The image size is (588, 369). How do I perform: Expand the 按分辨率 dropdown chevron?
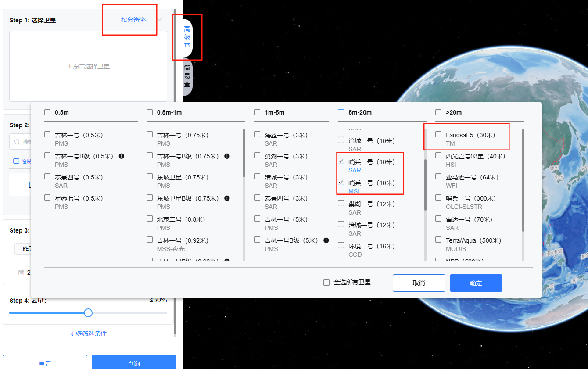tap(160, 20)
